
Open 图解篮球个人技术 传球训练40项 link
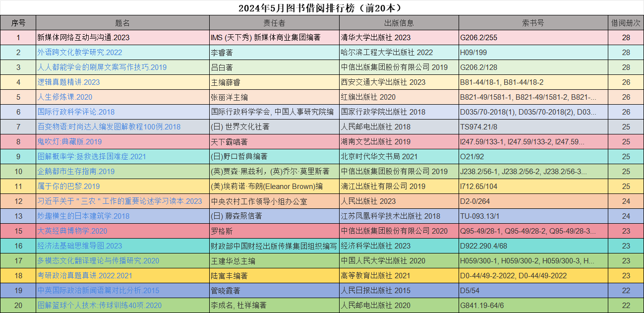pos(100,306)
